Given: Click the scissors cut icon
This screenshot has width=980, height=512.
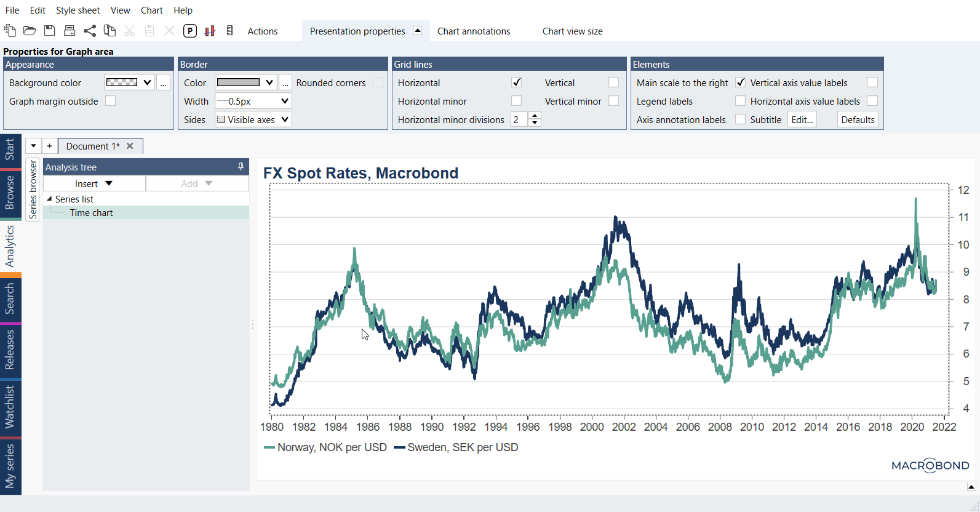Looking at the screenshot, I should click(x=129, y=31).
